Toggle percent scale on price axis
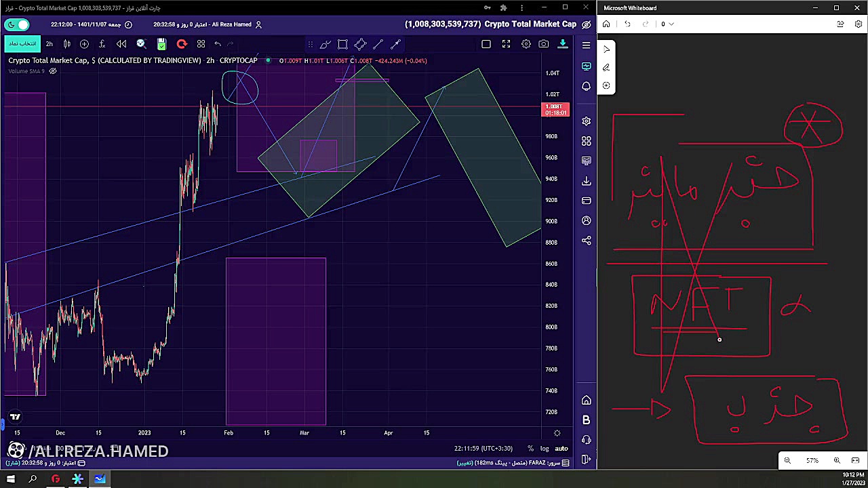This screenshot has height=488, width=868. [x=531, y=448]
